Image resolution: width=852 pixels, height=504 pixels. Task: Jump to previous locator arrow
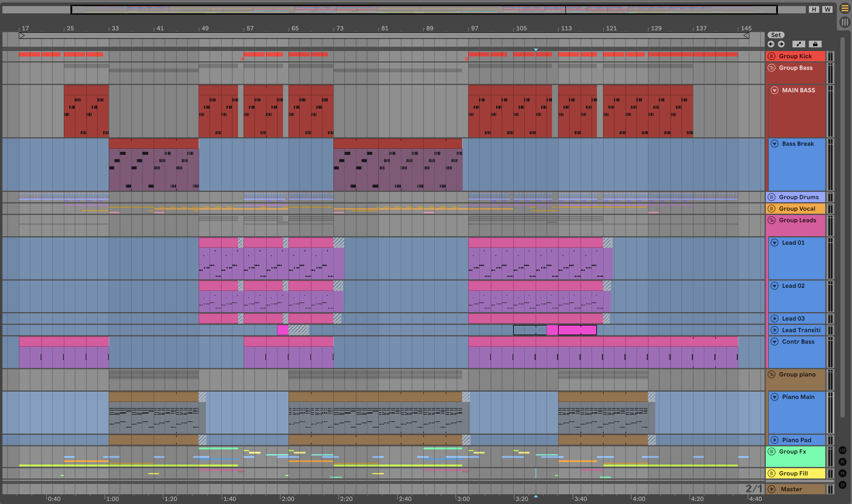pos(771,44)
